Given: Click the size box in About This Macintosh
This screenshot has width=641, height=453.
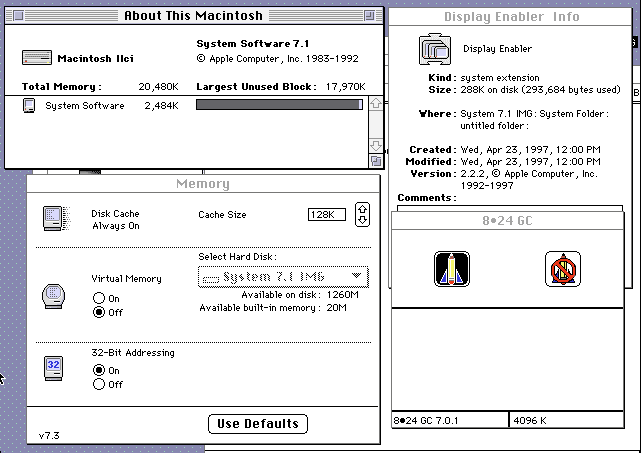Looking at the screenshot, I should [376, 161].
